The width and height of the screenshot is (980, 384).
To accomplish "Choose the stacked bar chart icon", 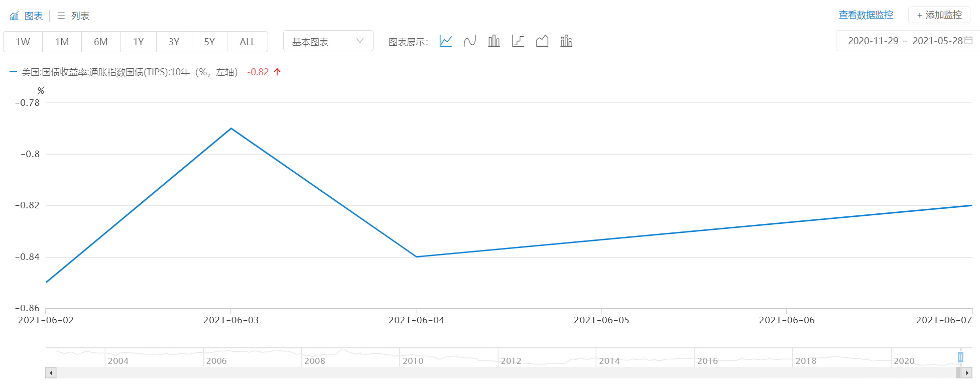I will click(566, 41).
